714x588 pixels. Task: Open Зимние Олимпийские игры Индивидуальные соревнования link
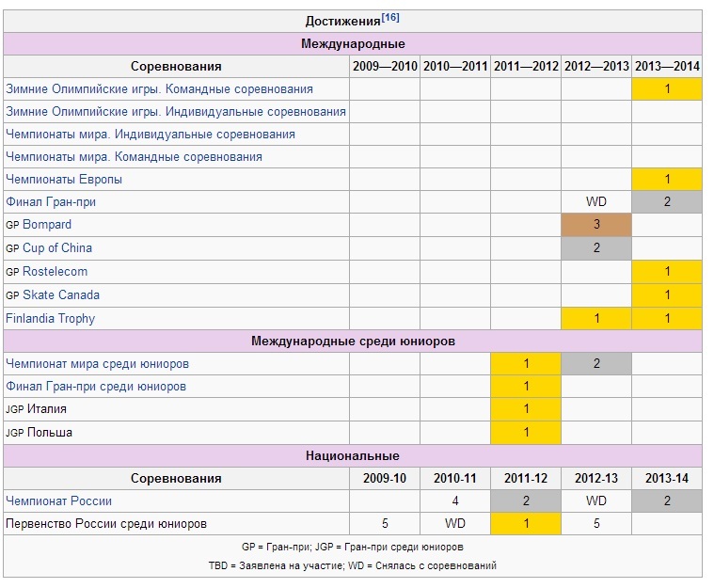click(176, 112)
